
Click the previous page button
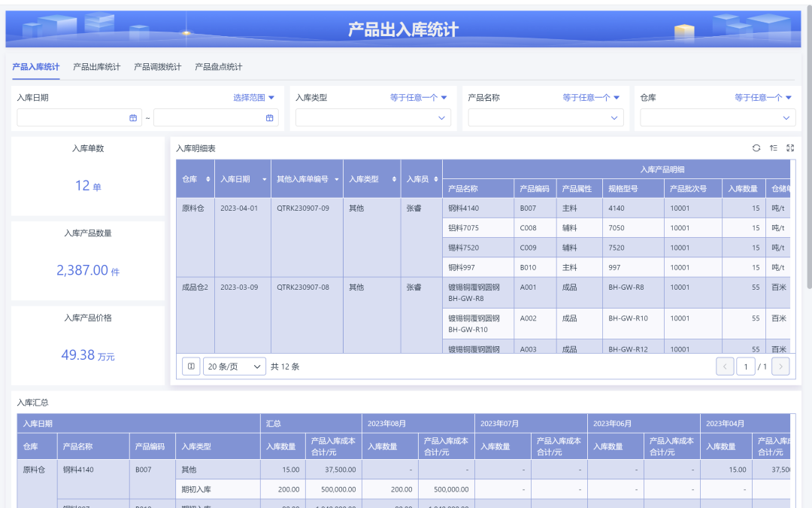[724, 366]
